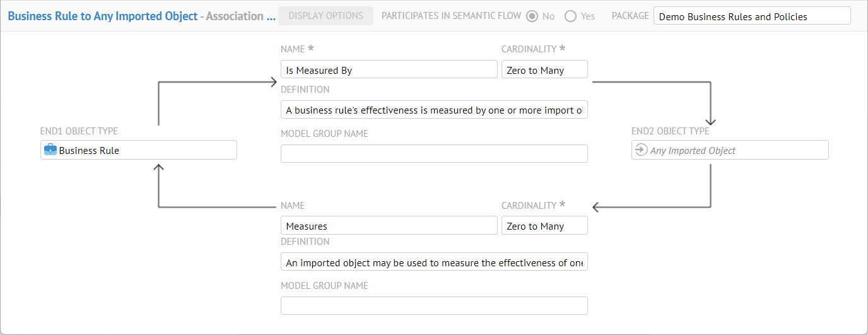This screenshot has width=868, height=335.
Task: Click the arrowhead pointing down to End2 Object Type
Action: click(711, 122)
